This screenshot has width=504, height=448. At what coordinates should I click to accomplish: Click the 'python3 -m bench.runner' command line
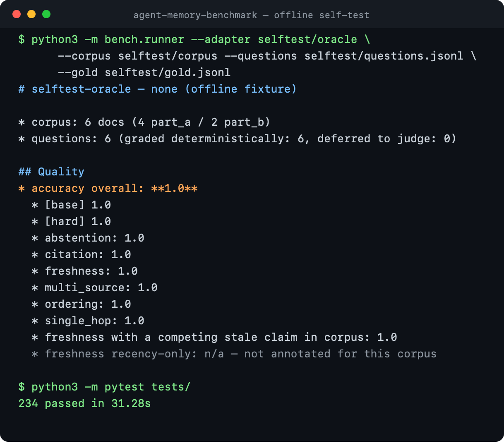194,39
